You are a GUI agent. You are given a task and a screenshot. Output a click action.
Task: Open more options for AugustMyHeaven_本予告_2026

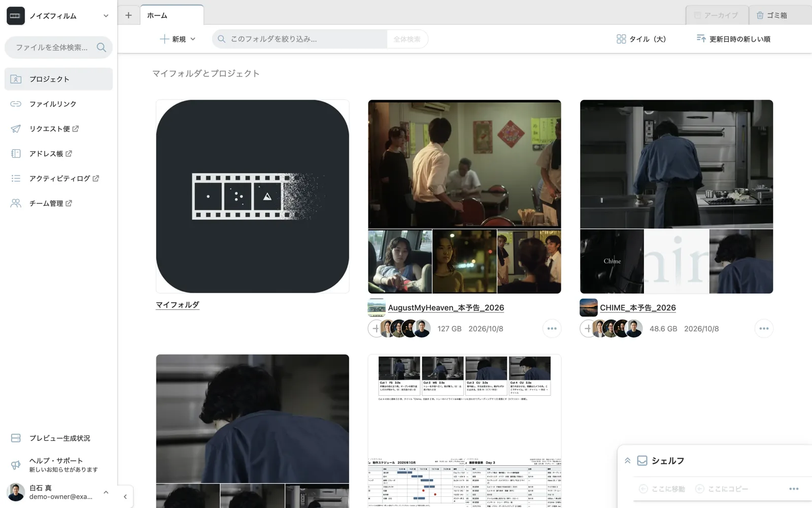click(x=552, y=329)
